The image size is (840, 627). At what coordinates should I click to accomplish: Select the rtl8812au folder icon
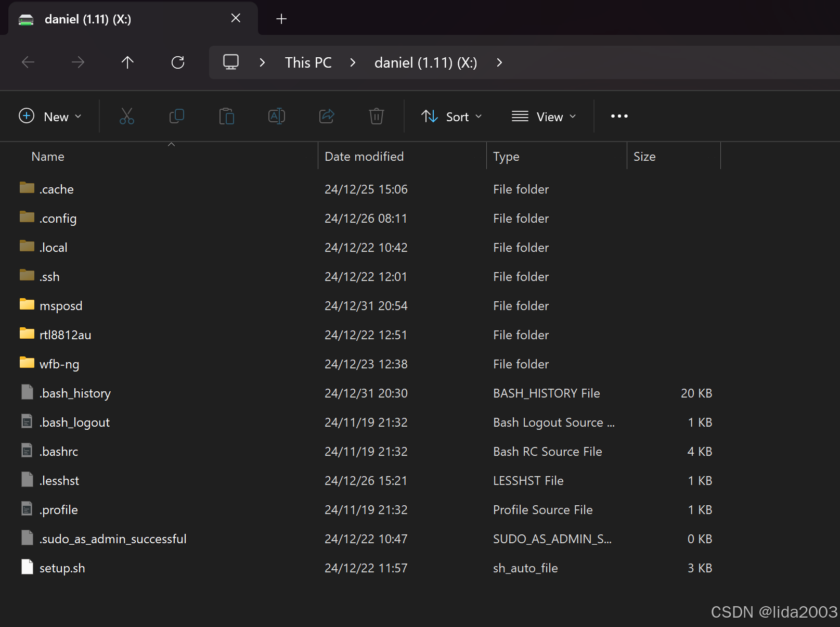[27, 334]
